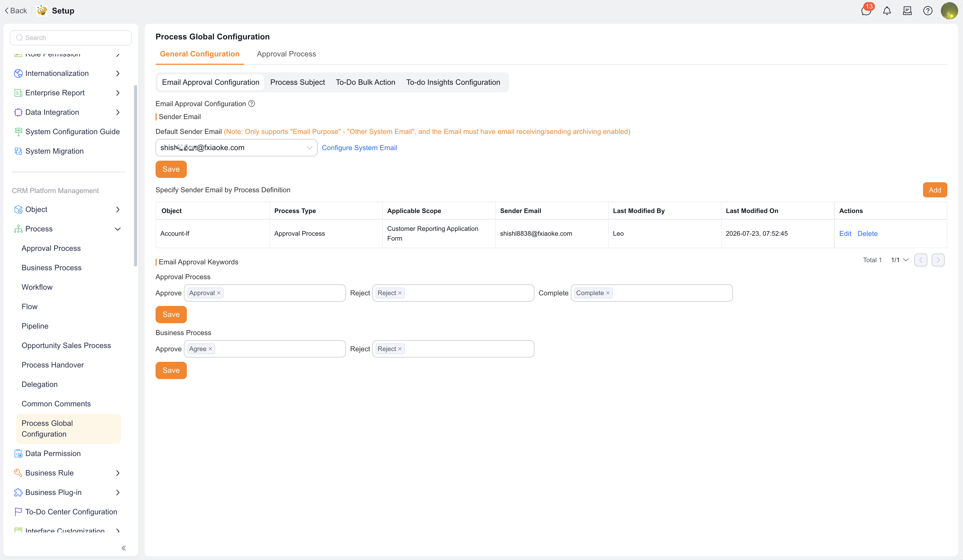Open the 1/1 page selector dropdown
Image resolution: width=963 pixels, height=560 pixels.
coord(900,260)
